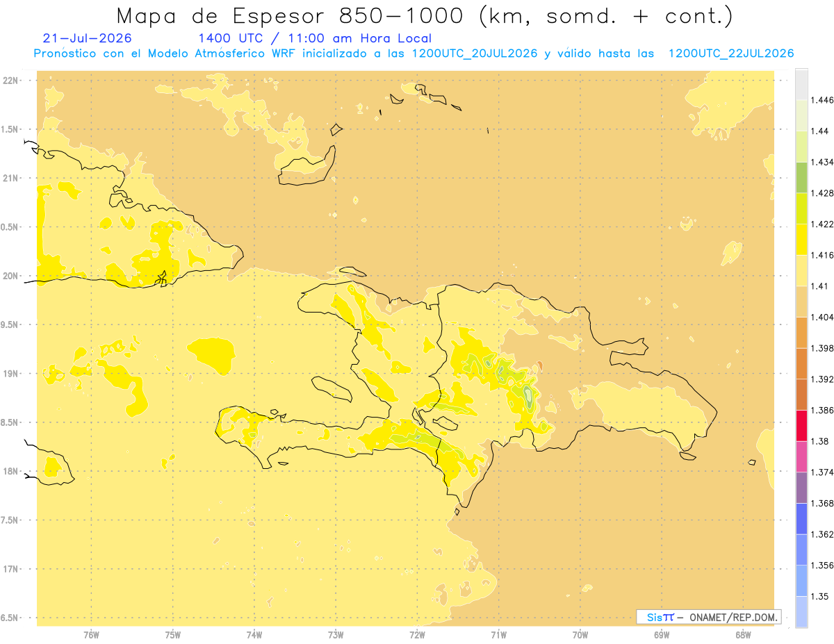The width and height of the screenshot is (834, 644).
Task: Click the initialization time '1200UTC_20JUL2026'
Action: click(475, 53)
